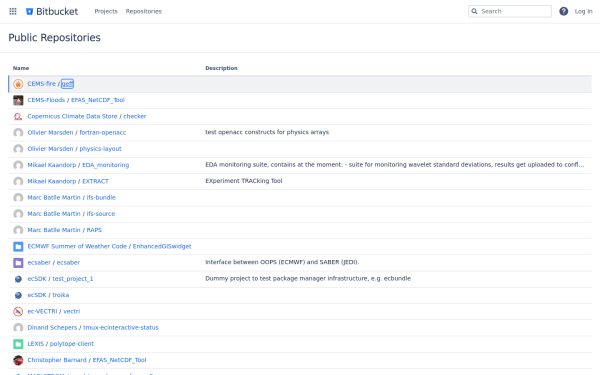
Task: Click globe avatar beside ecSDK / troika
Action: pyautogui.click(x=18, y=295)
